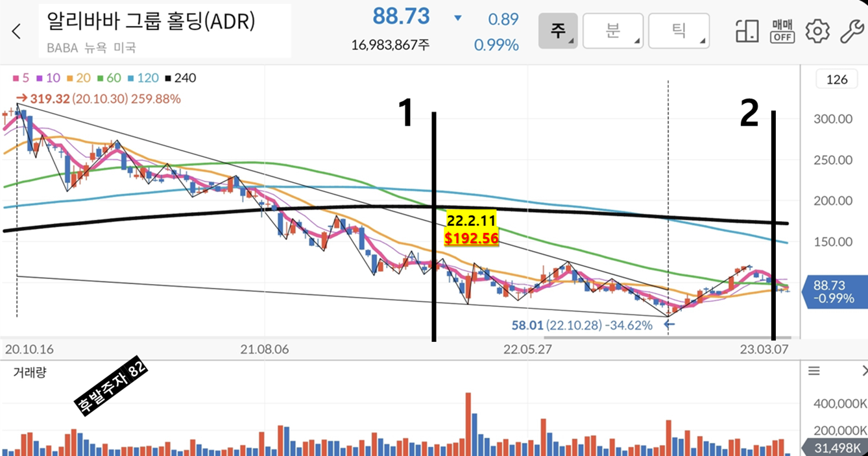Open chart settings gear icon
This screenshot has width=868, height=456.
point(817,31)
